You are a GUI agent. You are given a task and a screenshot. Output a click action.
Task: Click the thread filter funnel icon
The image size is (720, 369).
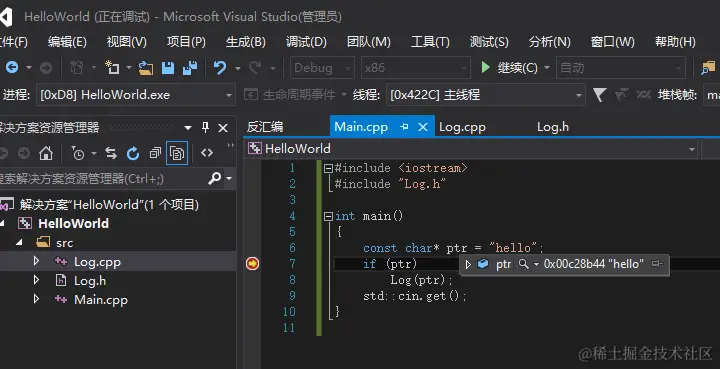click(599, 95)
